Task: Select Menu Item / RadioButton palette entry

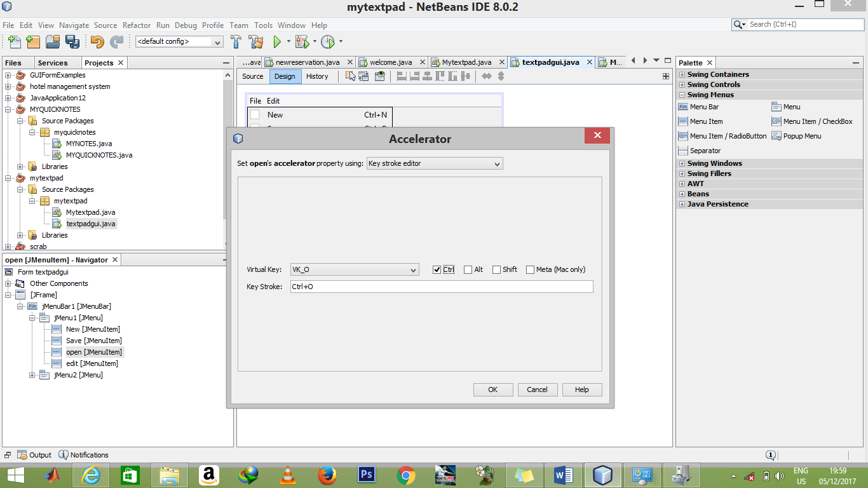Action: tap(722, 136)
